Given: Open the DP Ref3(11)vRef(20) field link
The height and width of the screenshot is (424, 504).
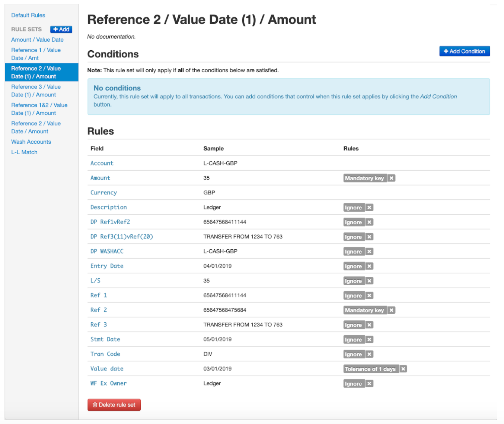Looking at the screenshot, I should click(122, 237).
